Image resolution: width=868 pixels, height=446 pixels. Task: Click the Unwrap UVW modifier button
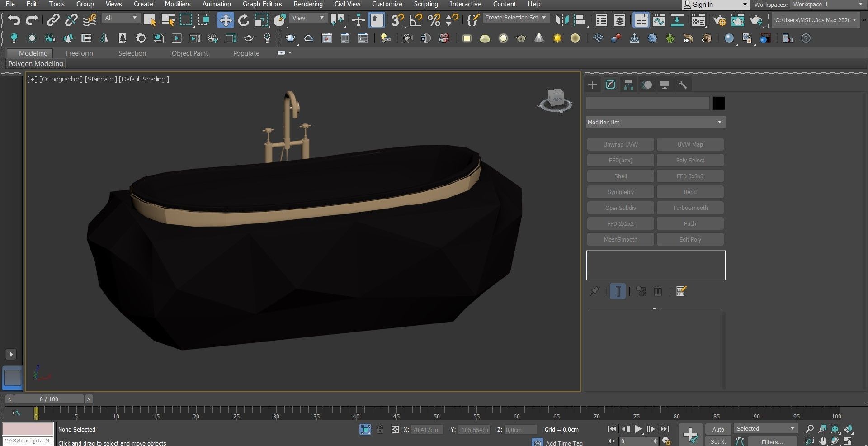pyautogui.click(x=620, y=145)
